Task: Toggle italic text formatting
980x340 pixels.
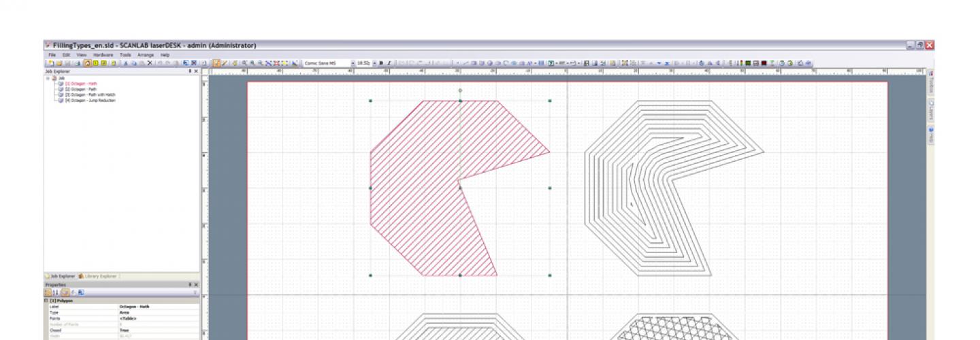Action: (x=389, y=63)
